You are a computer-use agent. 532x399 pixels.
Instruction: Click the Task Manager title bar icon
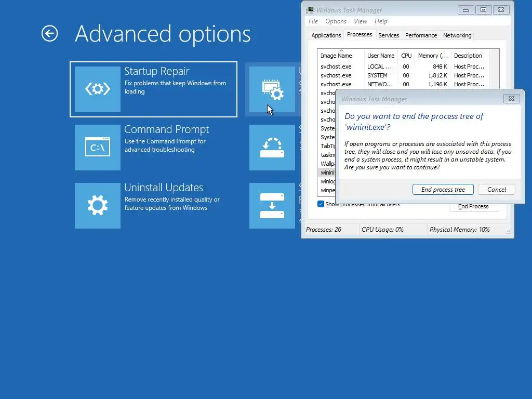tap(310, 10)
